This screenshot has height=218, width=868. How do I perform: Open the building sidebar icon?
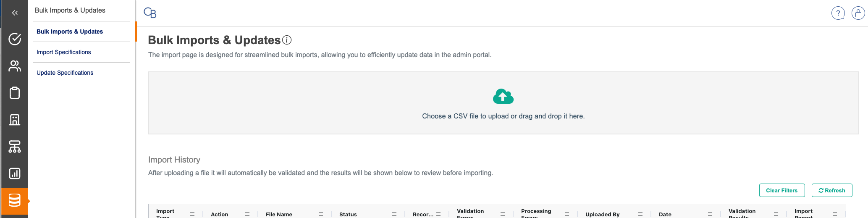click(15, 120)
